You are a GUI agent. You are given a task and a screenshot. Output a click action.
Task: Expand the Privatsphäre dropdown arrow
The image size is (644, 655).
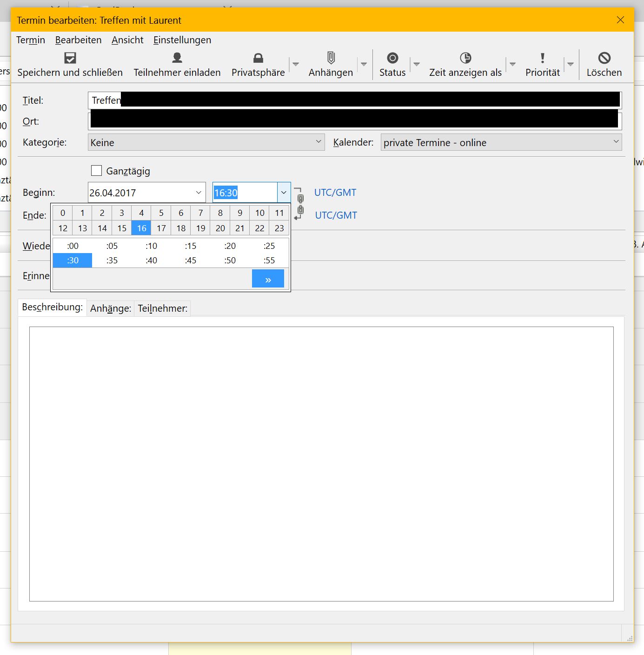pos(296,64)
